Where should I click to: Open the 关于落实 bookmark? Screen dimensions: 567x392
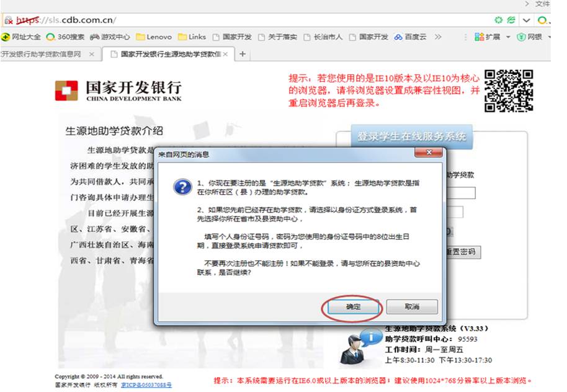pos(278,37)
